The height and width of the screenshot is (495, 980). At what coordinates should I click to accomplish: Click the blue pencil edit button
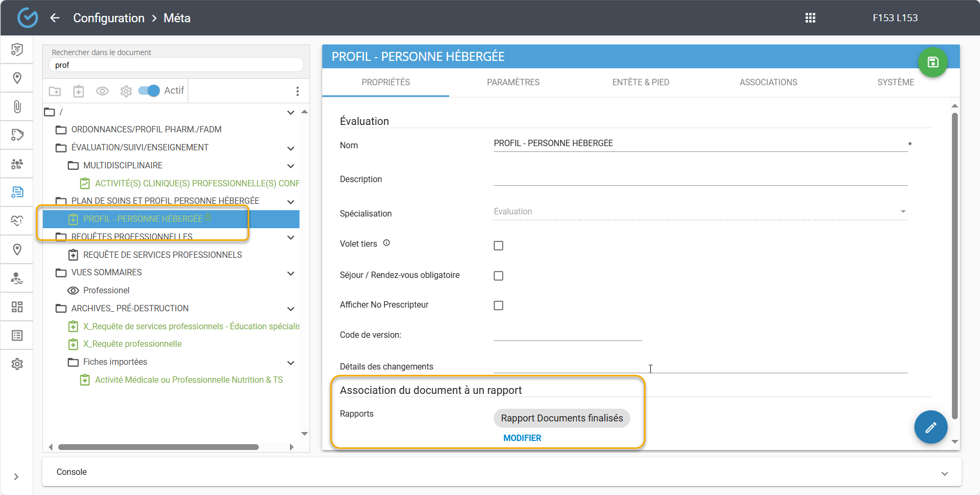pos(930,427)
